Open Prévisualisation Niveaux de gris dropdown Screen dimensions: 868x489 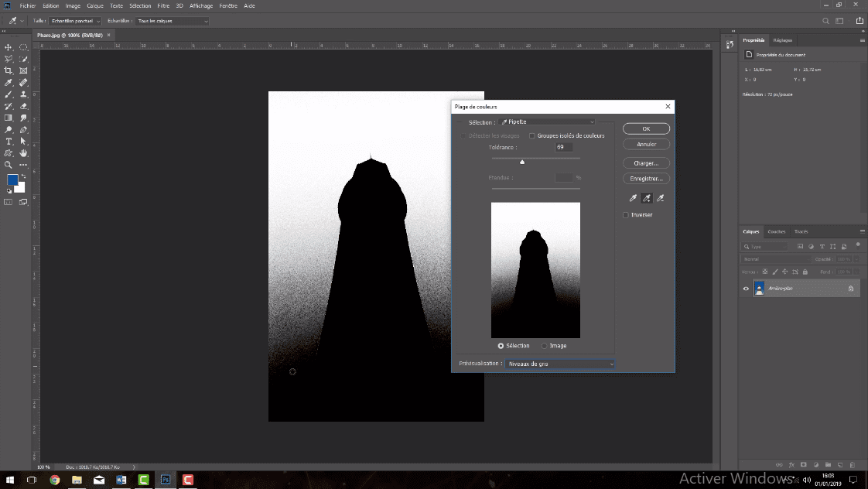pos(559,364)
